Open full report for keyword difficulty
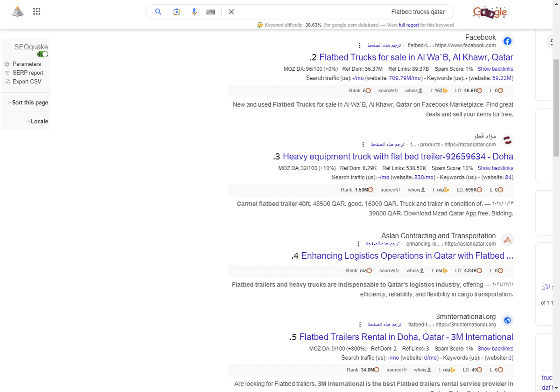The width and height of the screenshot is (560, 392). pos(408,25)
